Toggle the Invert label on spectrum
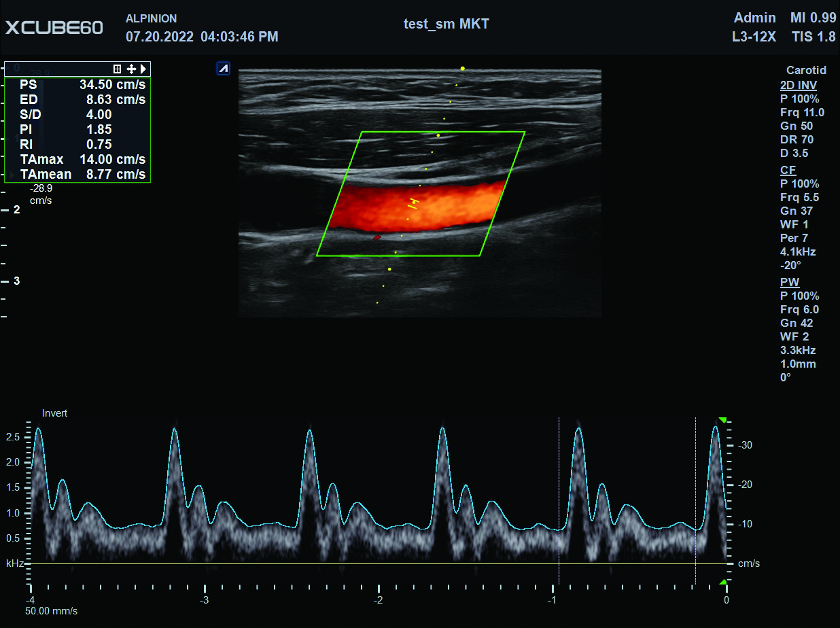Viewport: 840px width, 628px height. 54,413
